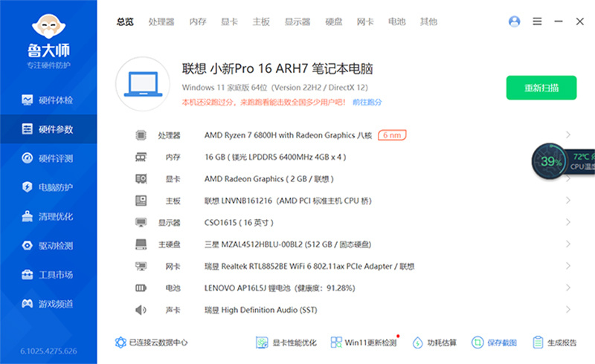This screenshot has width=595, height=364.
Task: Open 硬件体检 hardware checkup section
Action: [x=48, y=100]
